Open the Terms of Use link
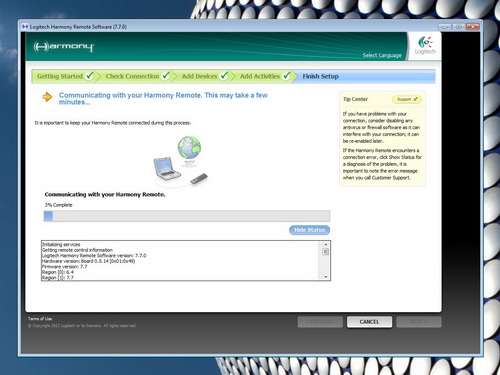Viewport: 500px width, 375px height. click(x=40, y=319)
